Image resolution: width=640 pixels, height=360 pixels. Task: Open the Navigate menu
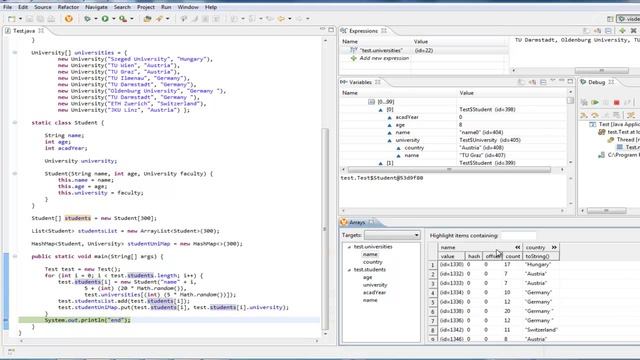(x=96, y=7)
